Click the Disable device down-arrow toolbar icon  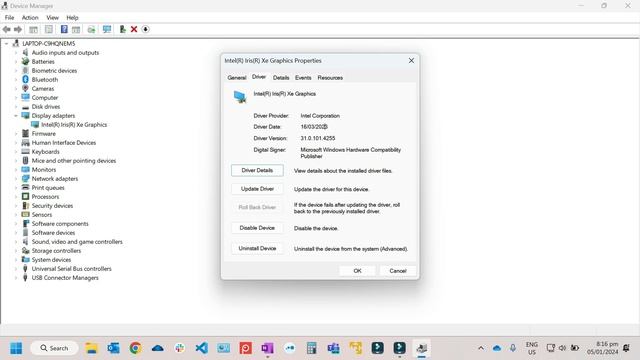coord(146,29)
